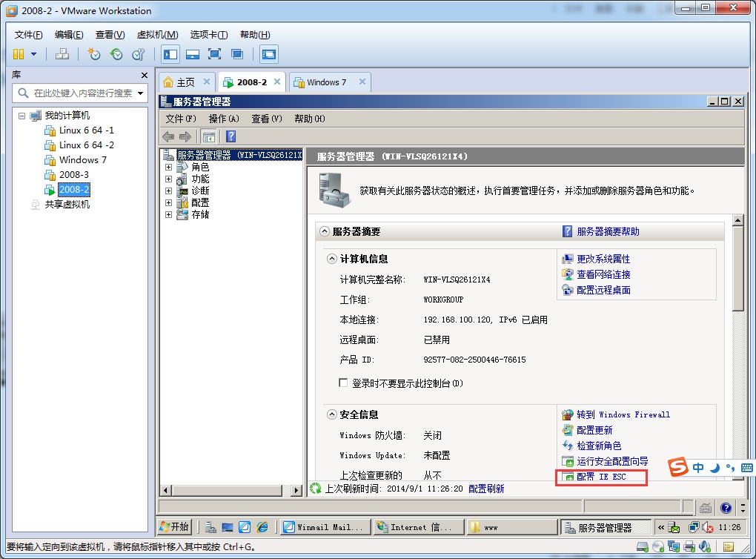Expand the 角色 tree node
Screen dimensions: 756x559
click(x=168, y=168)
